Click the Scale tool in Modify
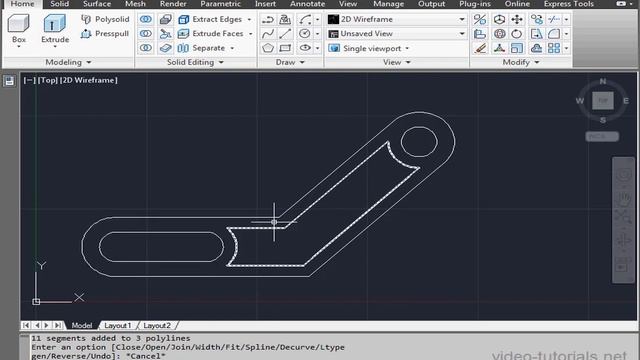This screenshot has width=640, height=360. [517, 48]
